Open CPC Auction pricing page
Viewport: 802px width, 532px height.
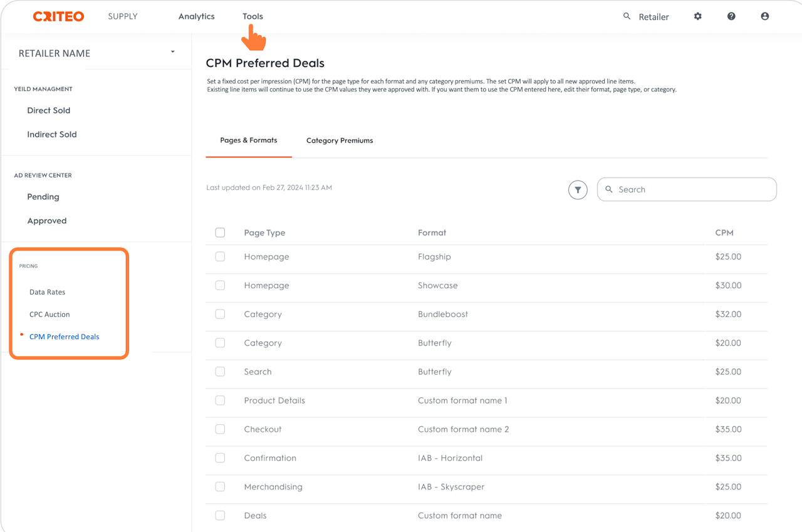click(49, 315)
